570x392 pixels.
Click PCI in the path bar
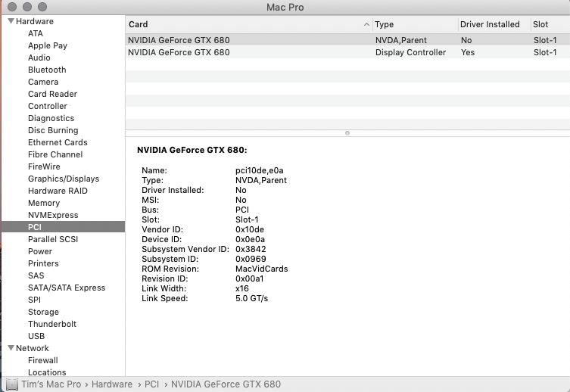[151, 384]
